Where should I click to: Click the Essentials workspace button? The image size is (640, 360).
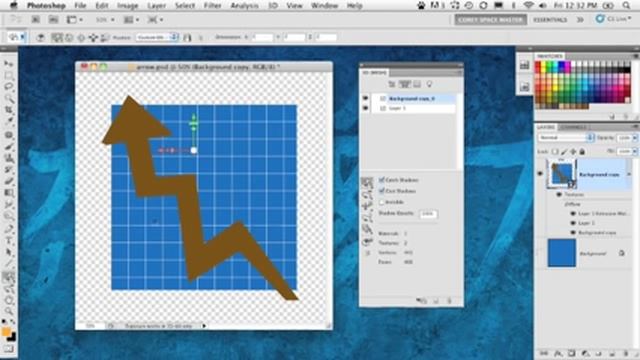(x=550, y=20)
